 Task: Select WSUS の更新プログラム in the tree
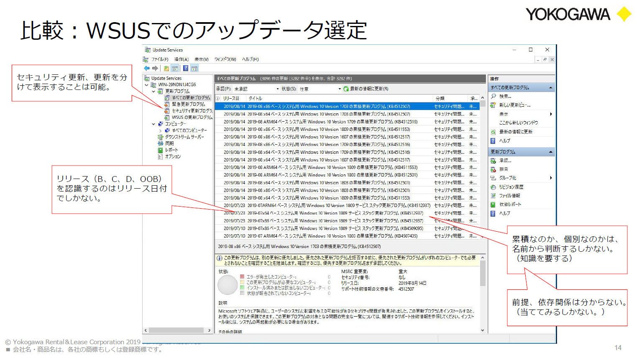(x=192, y=118)
